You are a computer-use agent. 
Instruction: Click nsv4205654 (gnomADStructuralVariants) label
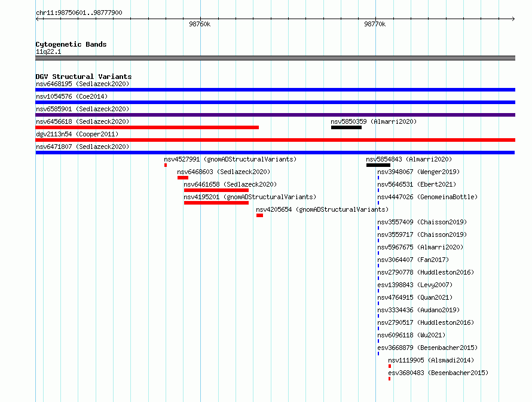pos(322,209)
